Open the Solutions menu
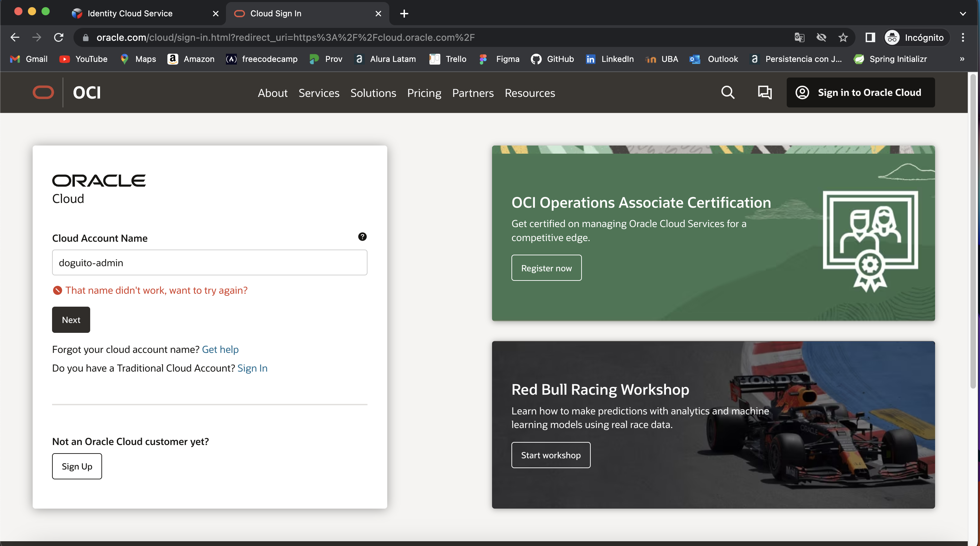 pos(373,93)
